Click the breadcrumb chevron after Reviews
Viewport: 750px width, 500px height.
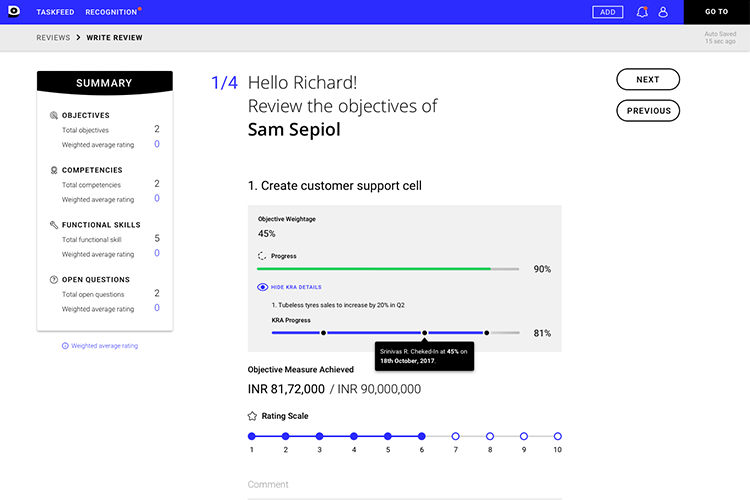tap(78, 37)
